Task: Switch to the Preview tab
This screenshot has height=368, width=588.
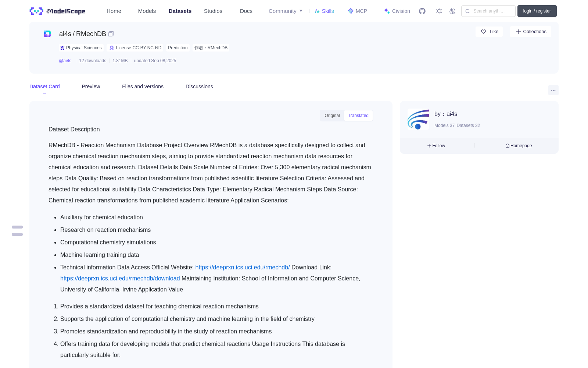Action: 91,86
